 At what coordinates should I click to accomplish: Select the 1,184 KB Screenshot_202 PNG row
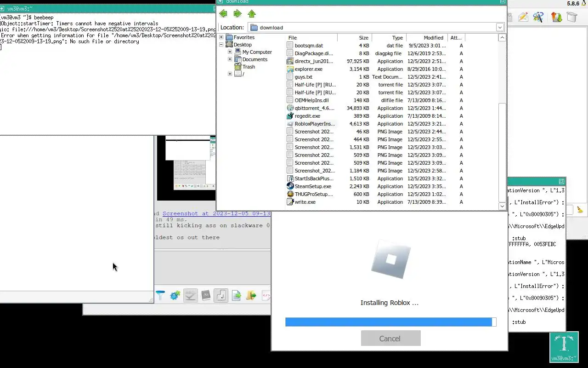376,171
